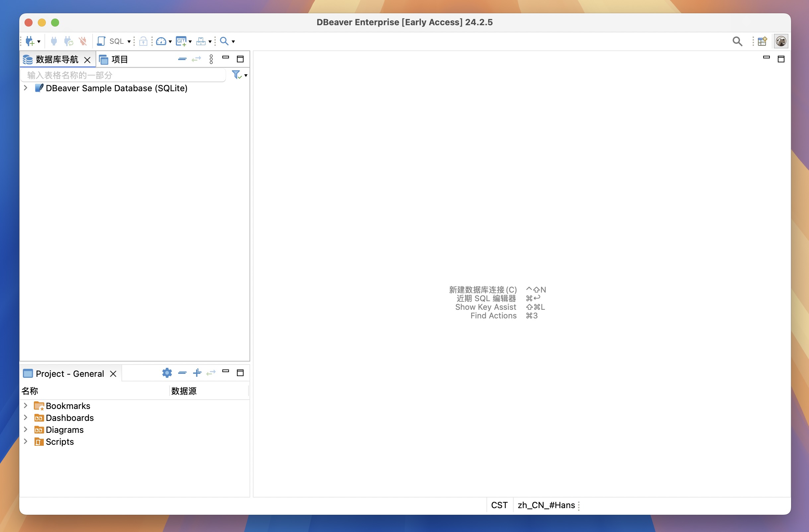Click the gear icon in Project panel
This screenshot has height=532, width=809.
[167, 373]
